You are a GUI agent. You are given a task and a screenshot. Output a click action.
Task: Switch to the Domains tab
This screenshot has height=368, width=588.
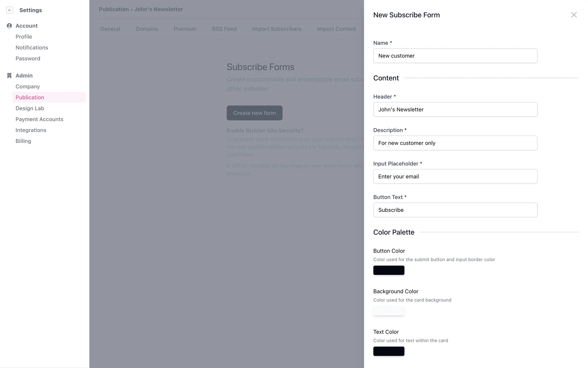pyautogui.click(x=147, y=29)
